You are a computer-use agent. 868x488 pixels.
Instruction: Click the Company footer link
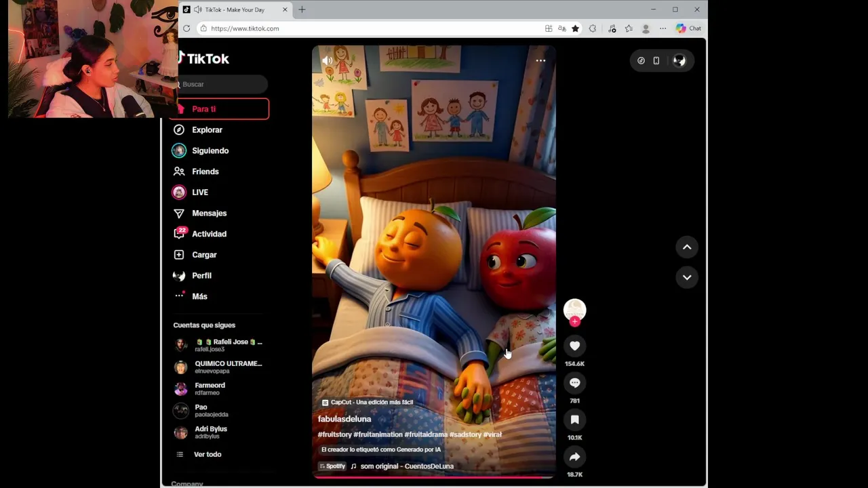(187, 484)
